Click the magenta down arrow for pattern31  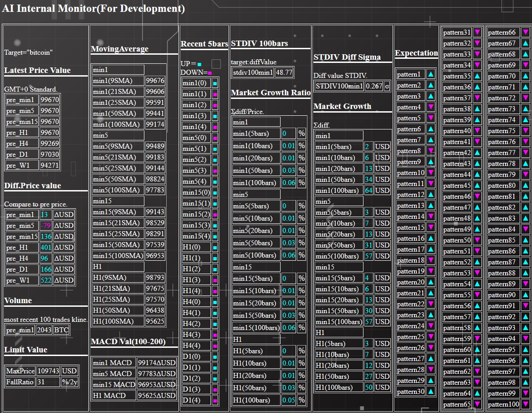tap(477, 32)
